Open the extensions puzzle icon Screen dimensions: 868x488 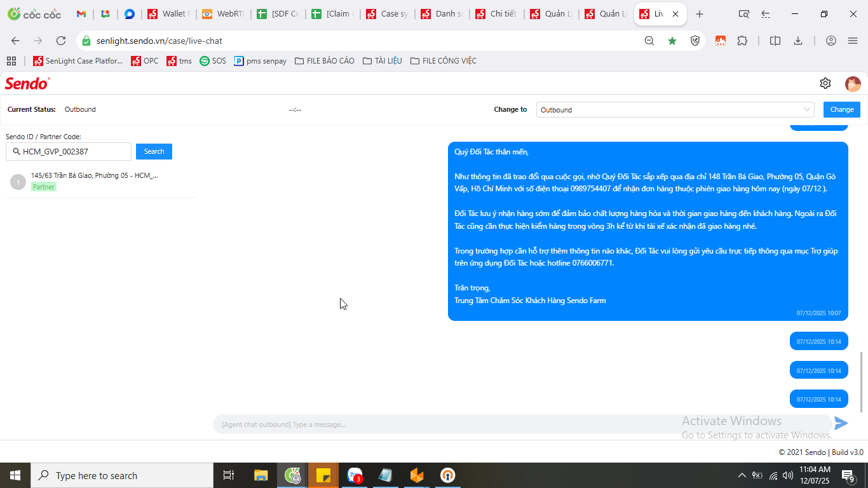tap(742, 41)
